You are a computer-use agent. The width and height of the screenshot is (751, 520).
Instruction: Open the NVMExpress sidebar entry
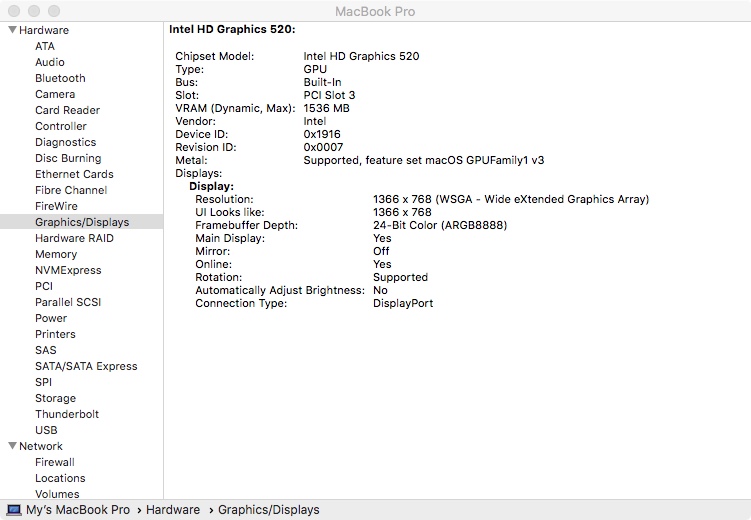pos(68,270)
